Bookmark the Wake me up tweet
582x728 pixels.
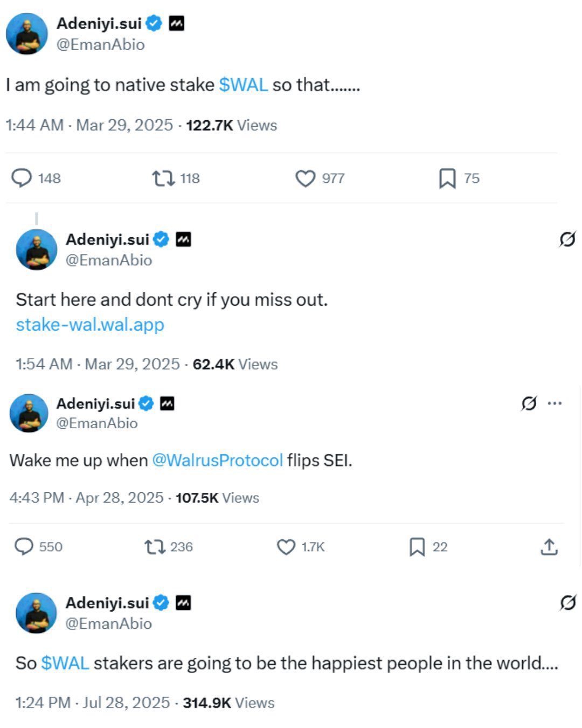click(417, 547)
